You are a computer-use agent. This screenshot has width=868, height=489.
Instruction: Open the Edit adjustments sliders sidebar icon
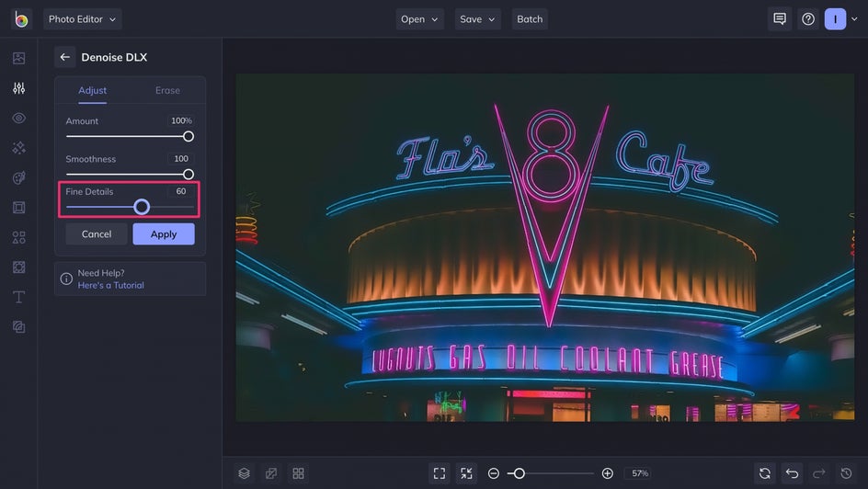pyautogui.click(x=18, y=88)
